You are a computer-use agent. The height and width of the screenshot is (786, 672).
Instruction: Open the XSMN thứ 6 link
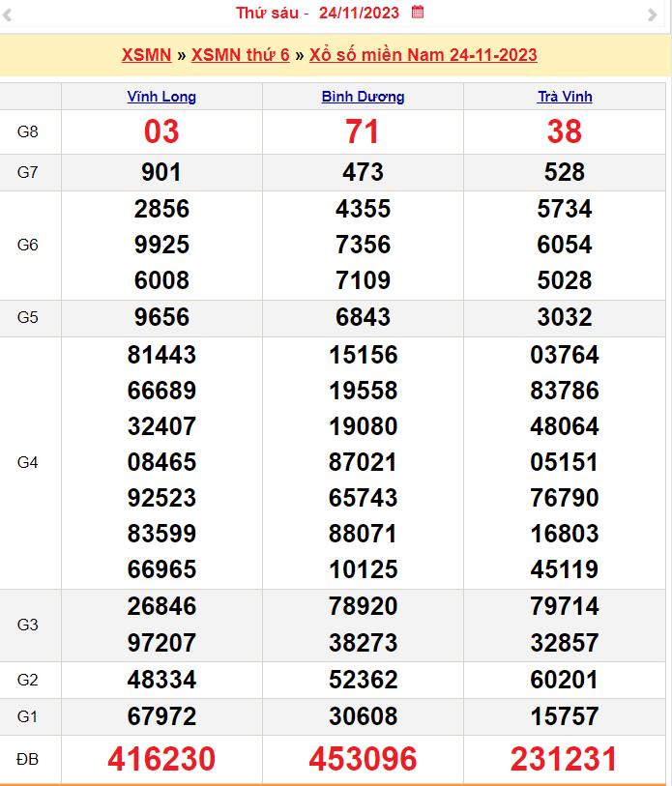point(240,55)
